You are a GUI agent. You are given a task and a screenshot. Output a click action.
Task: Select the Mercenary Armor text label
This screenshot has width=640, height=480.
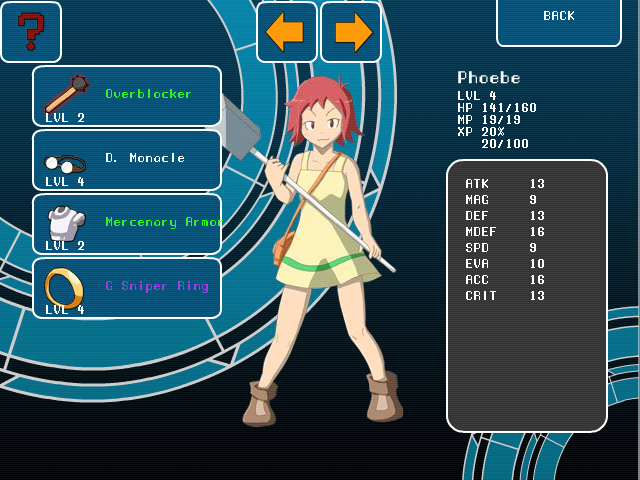point(163,222)
